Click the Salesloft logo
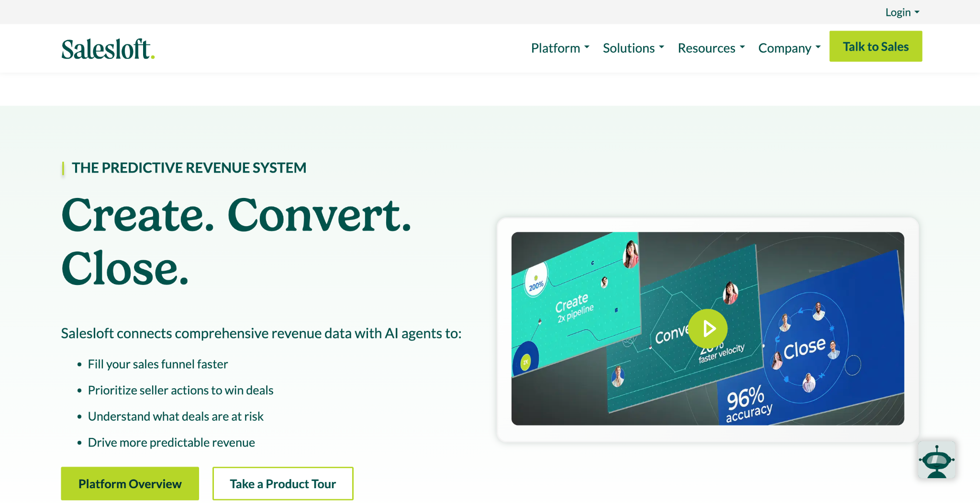The height and width of the screenshot is (503, 980). (x=108, y=49)
